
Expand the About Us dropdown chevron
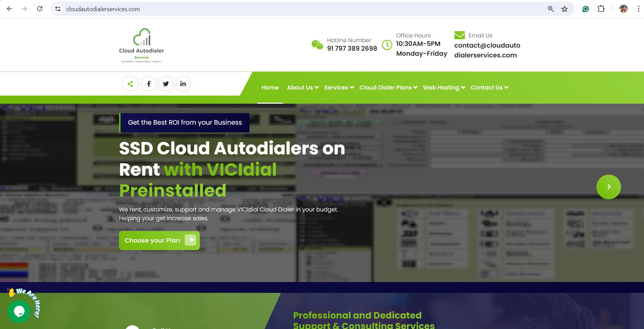coord(316,87)
